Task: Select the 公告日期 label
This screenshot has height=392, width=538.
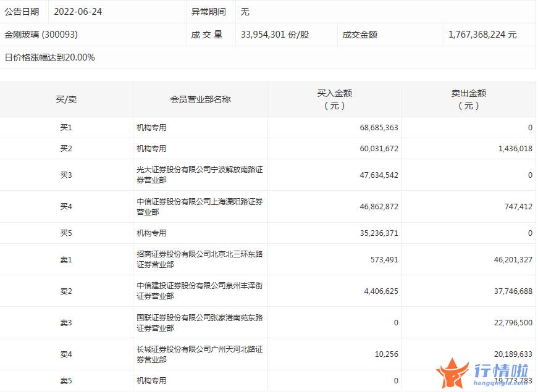Action: pos(22,12)
